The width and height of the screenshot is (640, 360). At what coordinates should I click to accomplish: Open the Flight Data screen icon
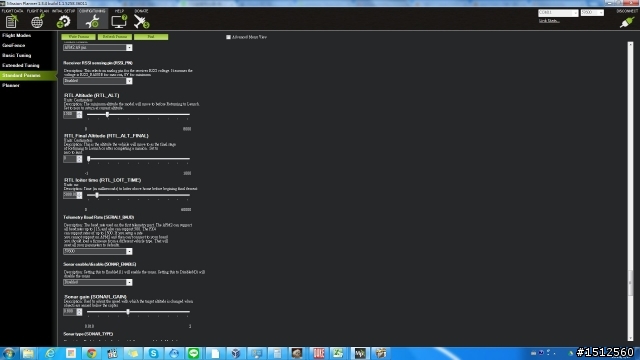(12, 21)
